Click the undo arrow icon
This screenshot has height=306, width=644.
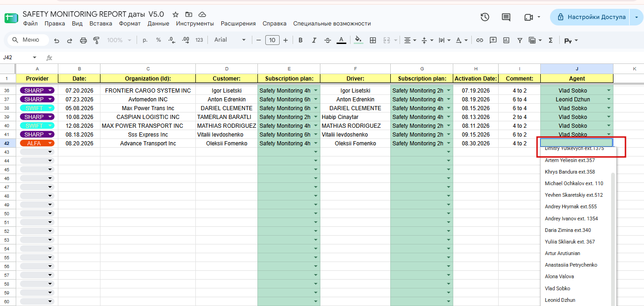pyautogui.click(x=56, y=40)
